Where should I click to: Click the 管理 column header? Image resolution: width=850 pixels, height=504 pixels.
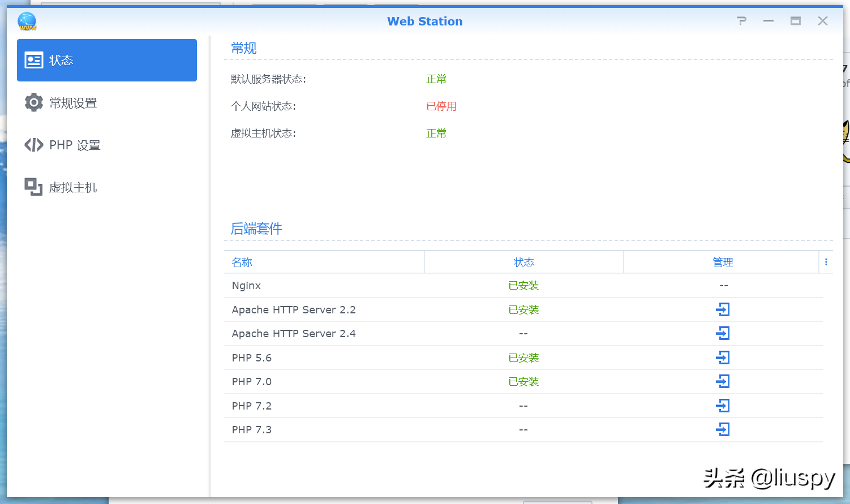[723, 262]
